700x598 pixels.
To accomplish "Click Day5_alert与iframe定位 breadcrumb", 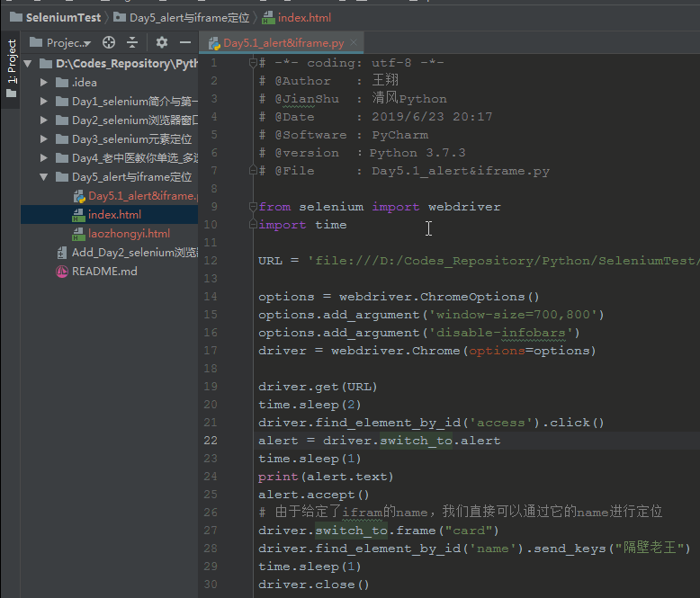I will [x=182, y=17].
